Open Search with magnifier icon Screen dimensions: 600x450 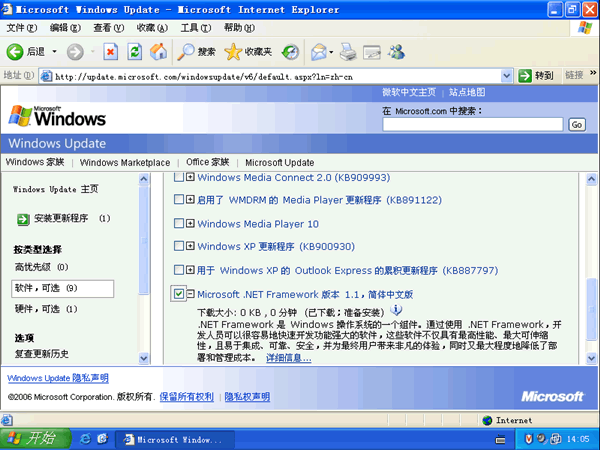click(x=186, y=52)
